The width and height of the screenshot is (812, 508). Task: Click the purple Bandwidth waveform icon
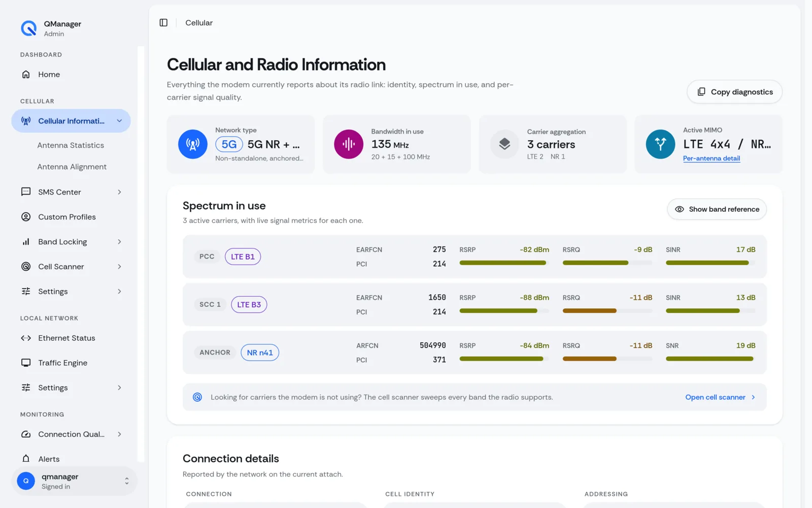(x=349, y=144)
